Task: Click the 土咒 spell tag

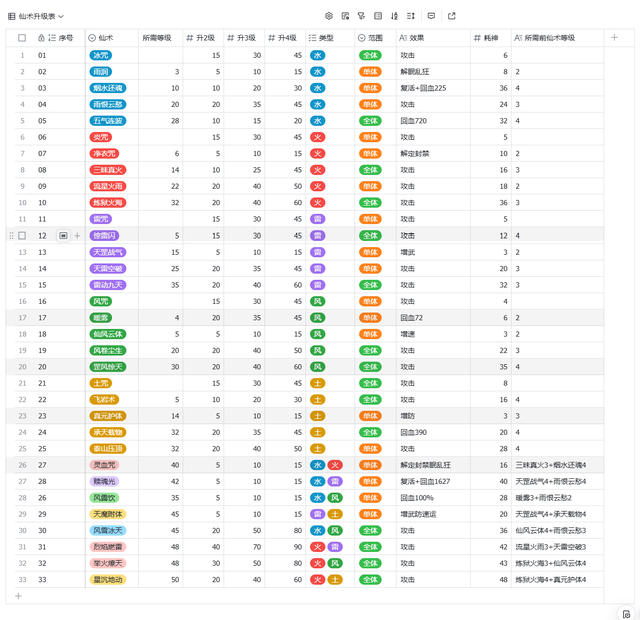Action: point(101,383)
